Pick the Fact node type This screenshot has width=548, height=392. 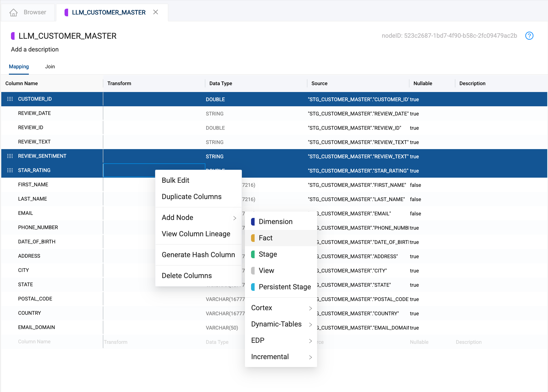(265, 238)
